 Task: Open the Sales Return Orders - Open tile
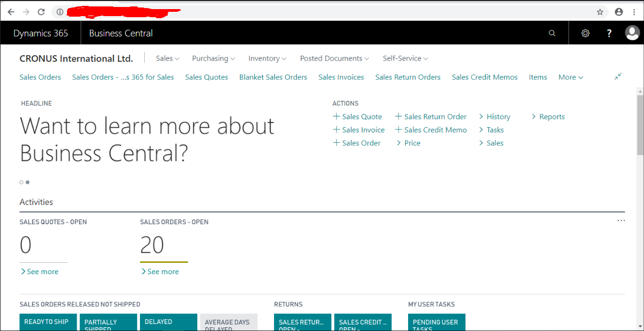click(302, 322)
